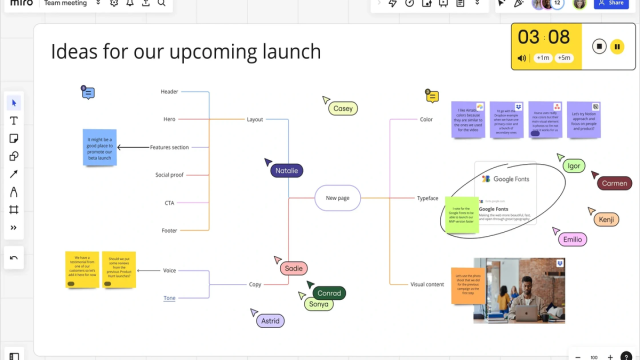Image resolution: width=640 pixels, height=360 pixels.
Task: Click the Share button
Action: pyautogui.click(x=611, y=3)
